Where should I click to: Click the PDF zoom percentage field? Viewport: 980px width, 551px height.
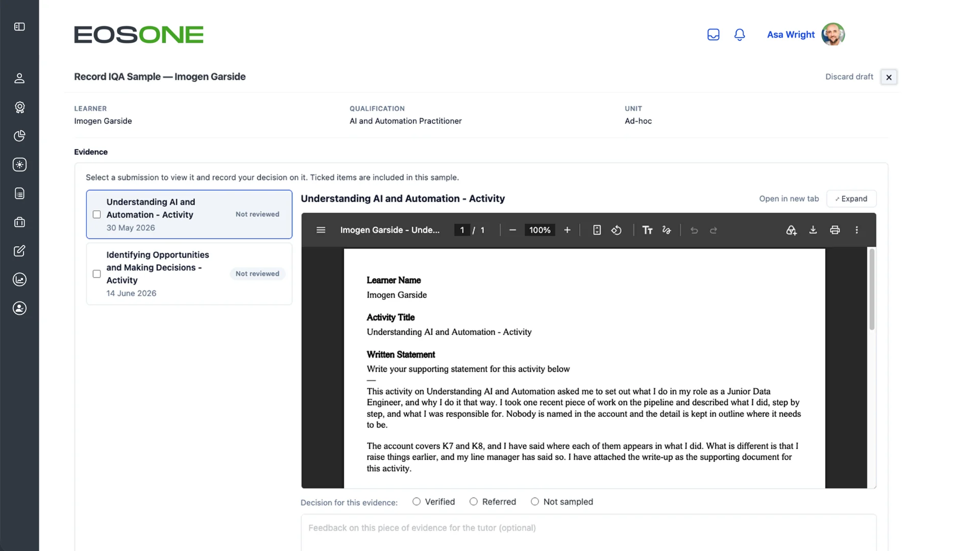540,230
